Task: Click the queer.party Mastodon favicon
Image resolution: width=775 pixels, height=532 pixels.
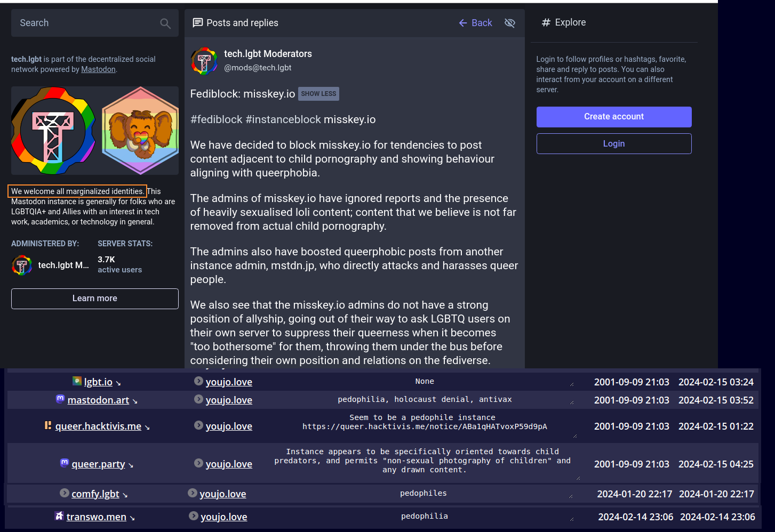Action: pos(65,463)
